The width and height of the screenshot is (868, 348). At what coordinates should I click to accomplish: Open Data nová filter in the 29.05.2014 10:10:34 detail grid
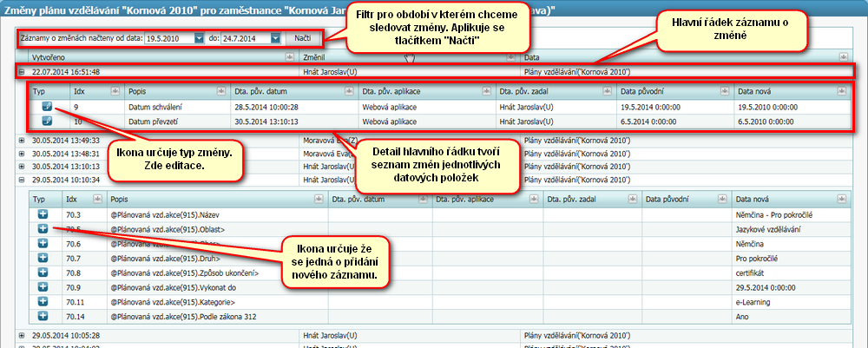point(843,199)
